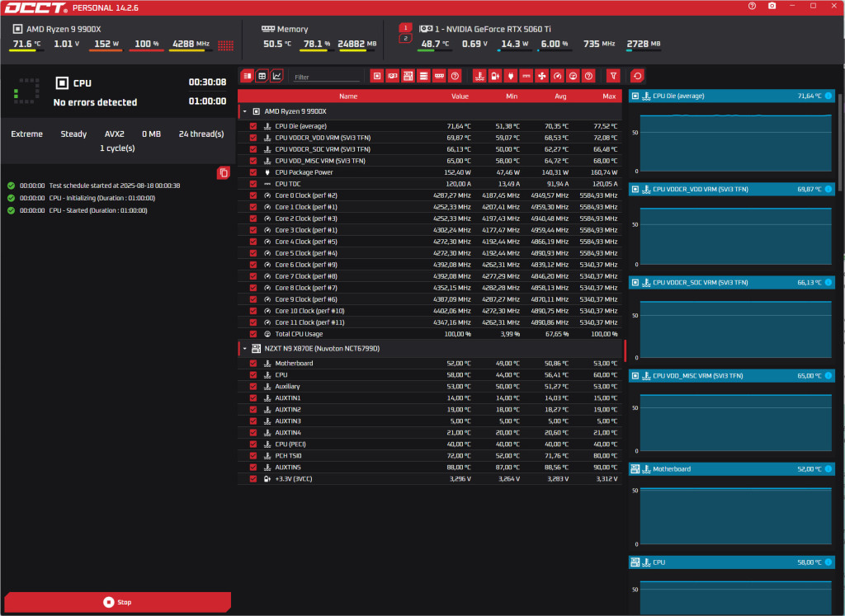Filter sensors by GPU hardware icon

click(x=393, y=76)
